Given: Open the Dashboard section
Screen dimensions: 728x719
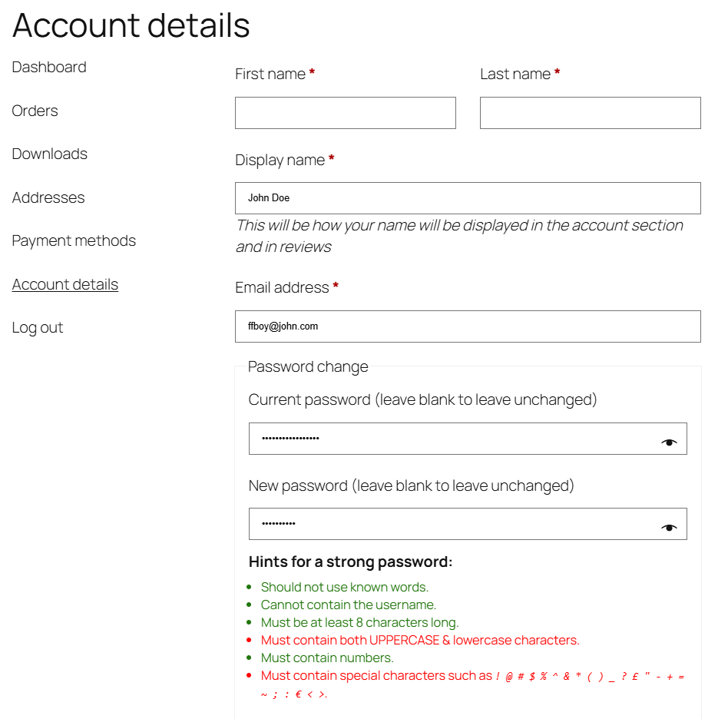Looking at the screenshot, I should pyautogui.click(x=48, y=68).
